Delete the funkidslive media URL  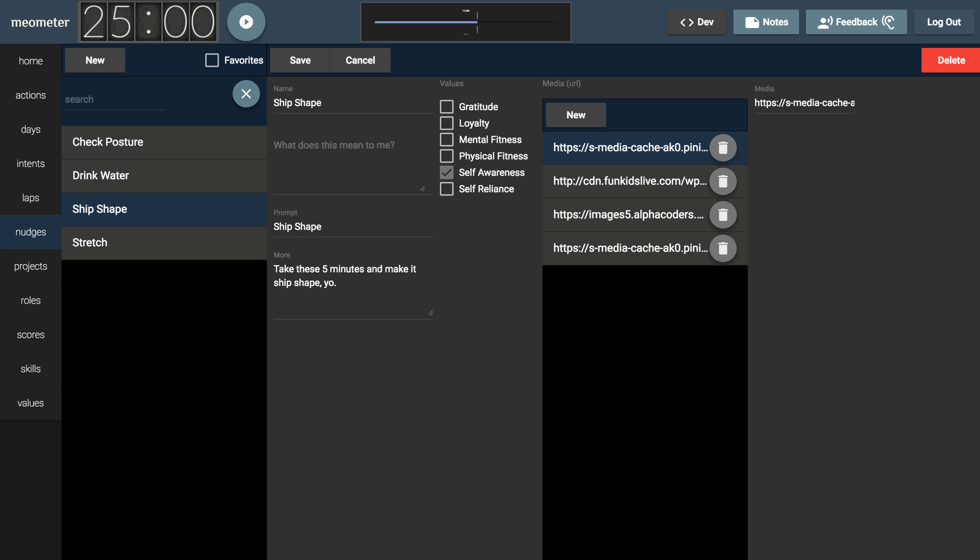(723, 181)
